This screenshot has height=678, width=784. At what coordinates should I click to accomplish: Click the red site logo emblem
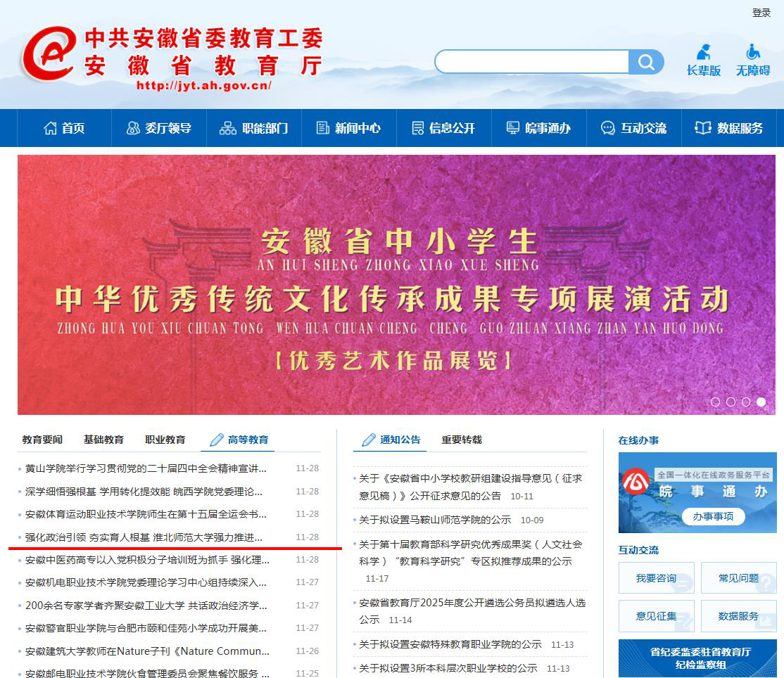point(48,54)
